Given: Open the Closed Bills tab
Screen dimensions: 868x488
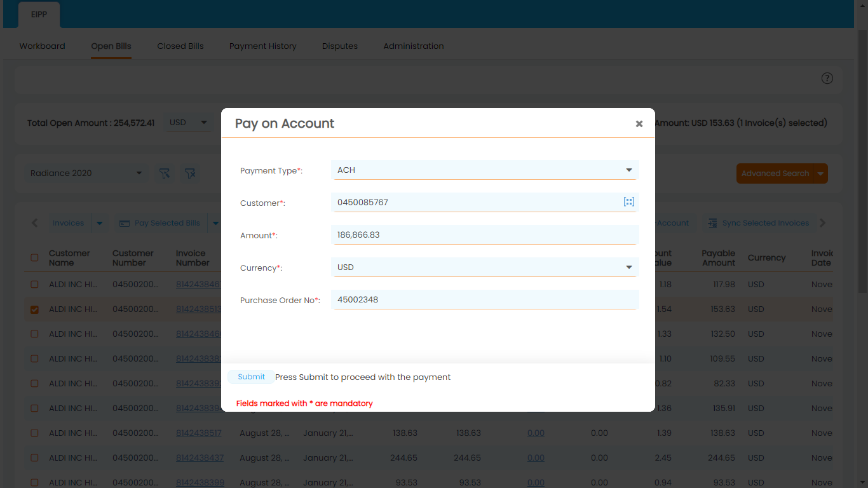Looking at the screenshot, I should pyautogui.click(x=180, y=46).
